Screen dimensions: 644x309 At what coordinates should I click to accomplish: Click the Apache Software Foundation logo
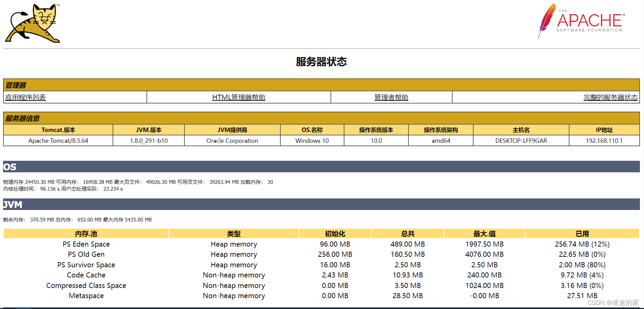point(581,21)
